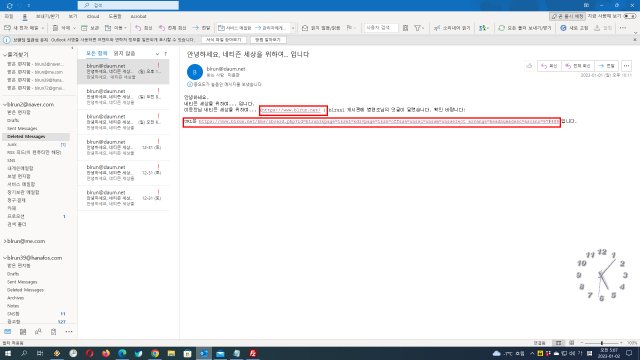Forward the message using reading pane button
Screen dimensions: 640x360
(607, 66)
